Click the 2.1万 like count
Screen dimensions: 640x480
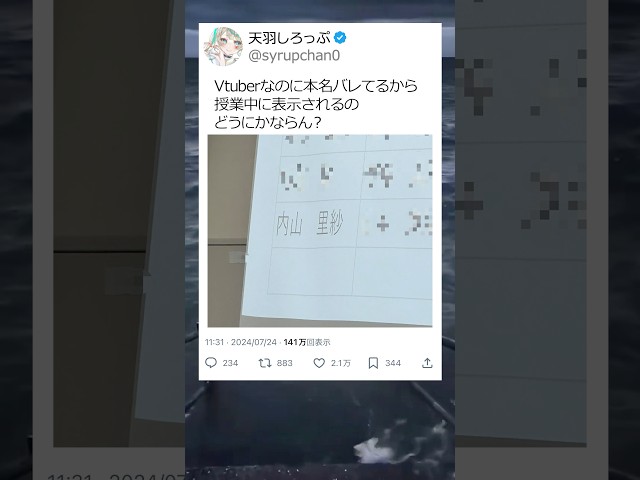point(340,363)
